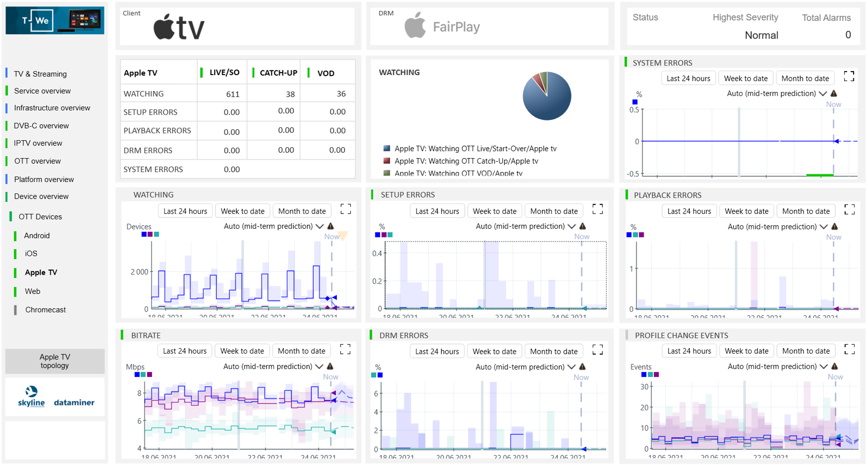Click the Apple TV client logo
This screenshot has height=465, width=868.
(179, 27)
